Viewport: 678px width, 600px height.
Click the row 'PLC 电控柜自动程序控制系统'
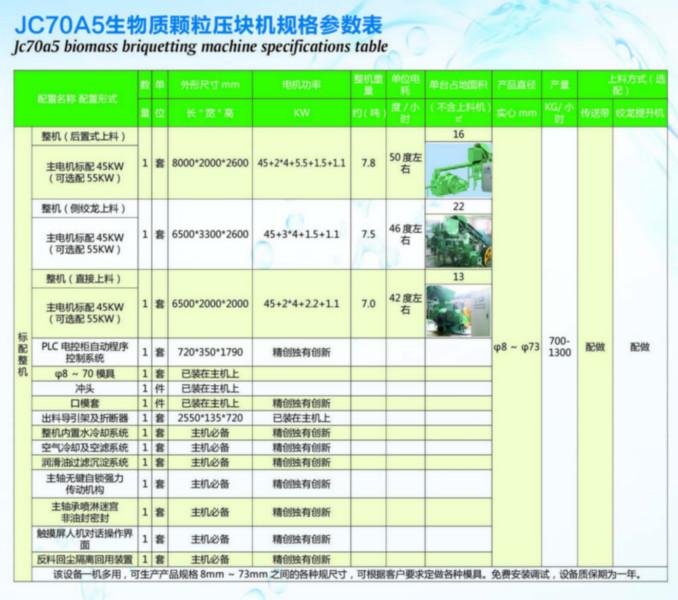(85, 352)
